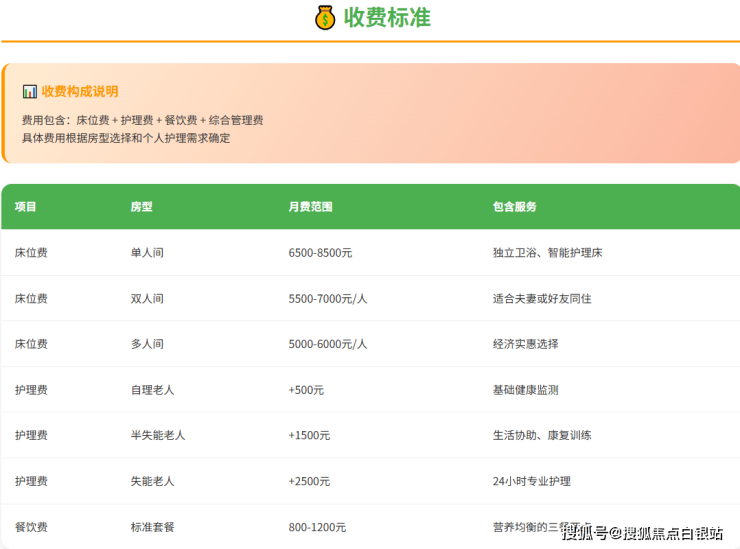
Task: Click the 房型 column header
Action: click(x=141, y=207)
